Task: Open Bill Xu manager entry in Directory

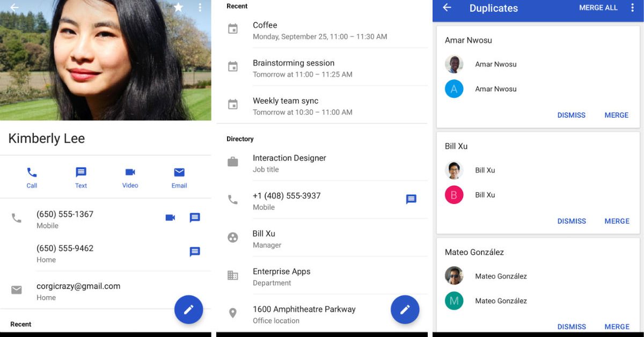Action: click(264, 239)
